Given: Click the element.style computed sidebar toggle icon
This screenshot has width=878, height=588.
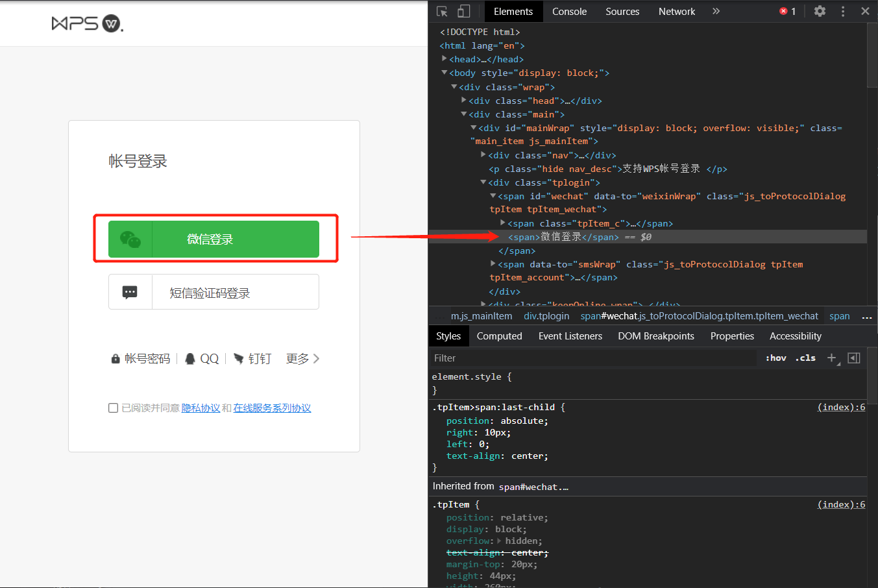Looking at the screenshot, I should point(853,358).
